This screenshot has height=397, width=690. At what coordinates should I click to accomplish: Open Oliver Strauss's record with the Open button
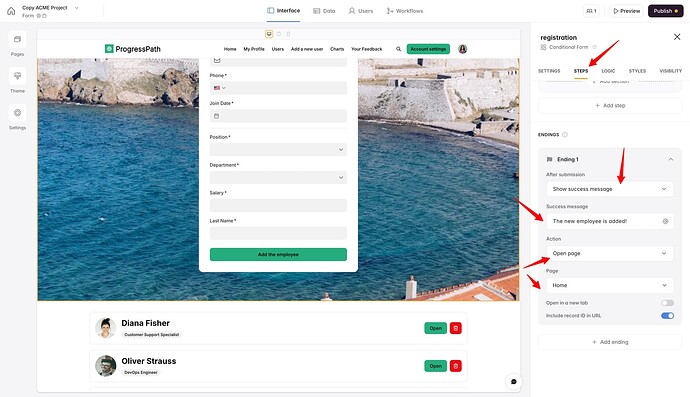point(436,366)
